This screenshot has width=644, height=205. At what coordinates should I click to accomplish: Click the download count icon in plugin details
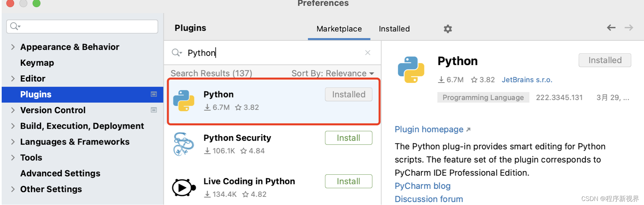[x=441, y=80]
